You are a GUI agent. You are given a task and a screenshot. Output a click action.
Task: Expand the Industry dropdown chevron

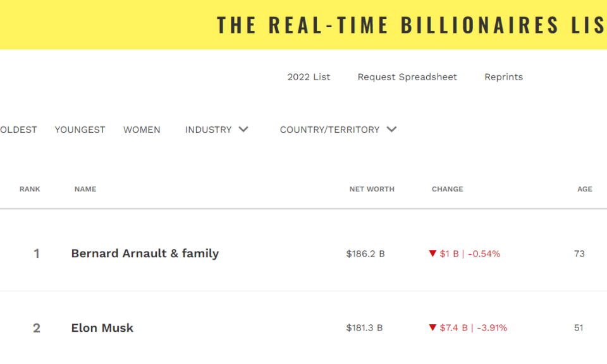[243, 129]
